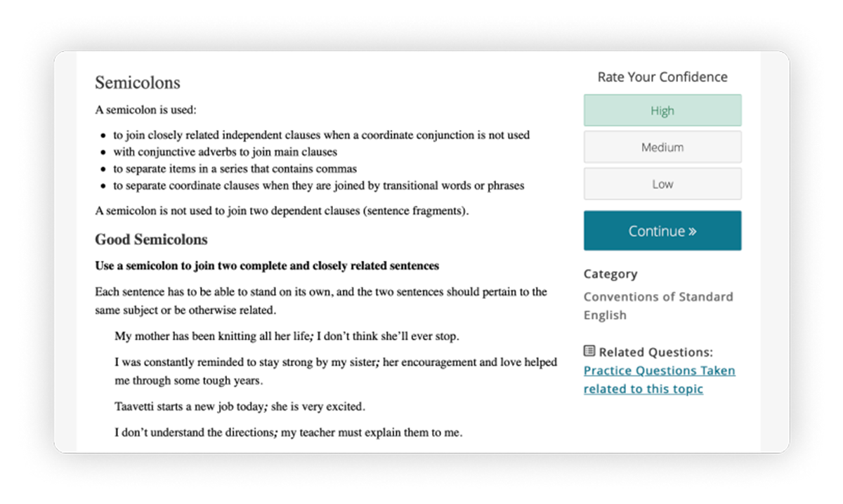Click the bullet about joining independent clauses

point(320,135)
